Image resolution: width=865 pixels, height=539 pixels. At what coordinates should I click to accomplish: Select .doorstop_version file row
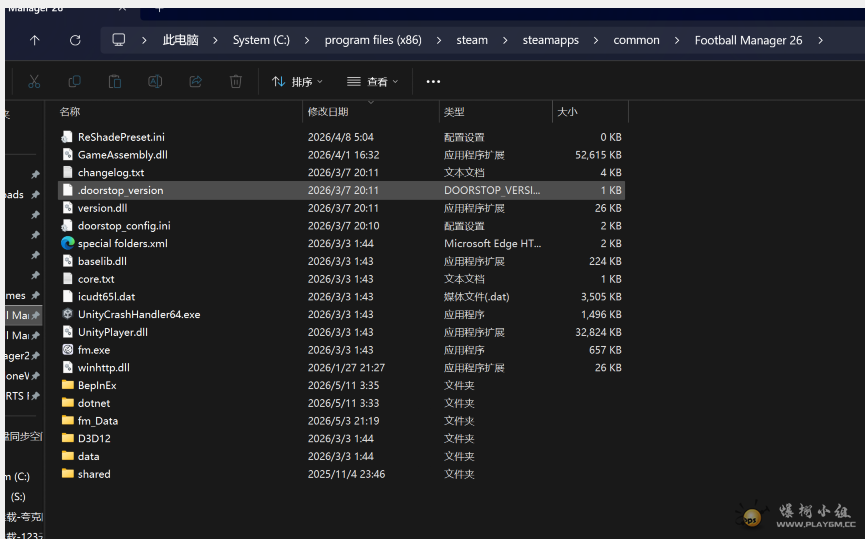point(341,190)
